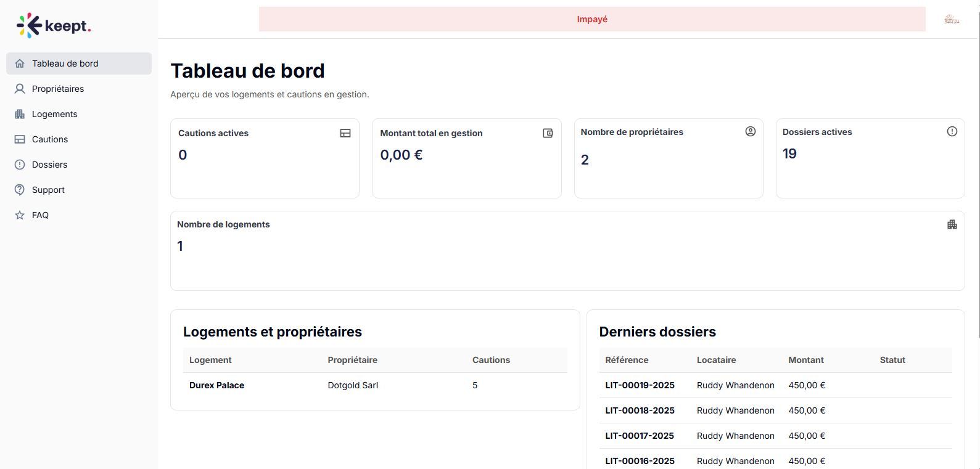
Task: Open dossier LIT-00019-2025
Action: [x=640, y=385]
